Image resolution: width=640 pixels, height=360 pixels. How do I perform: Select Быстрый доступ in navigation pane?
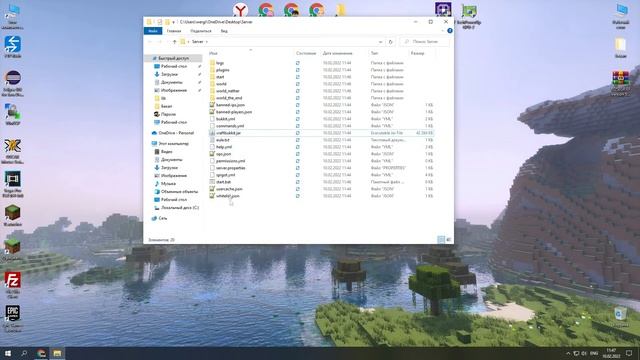[x=173, y=58]
